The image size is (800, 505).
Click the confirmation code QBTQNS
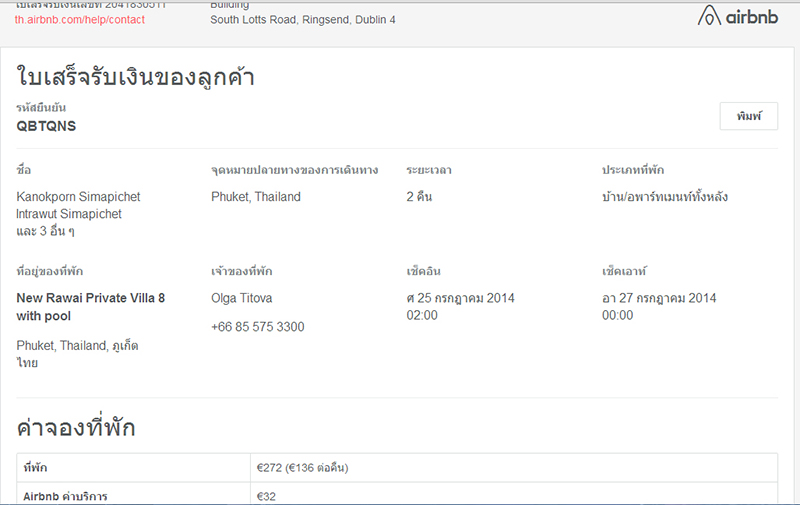46,126
